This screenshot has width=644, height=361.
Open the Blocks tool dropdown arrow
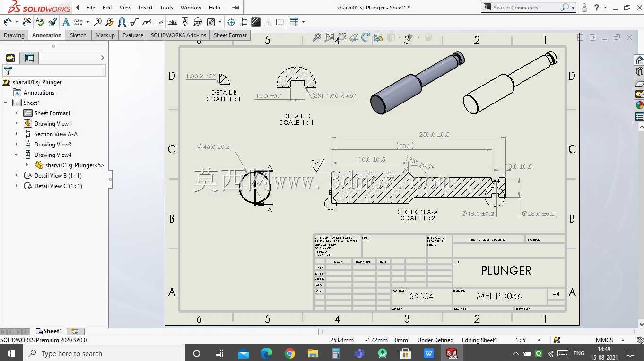(220, 22)
